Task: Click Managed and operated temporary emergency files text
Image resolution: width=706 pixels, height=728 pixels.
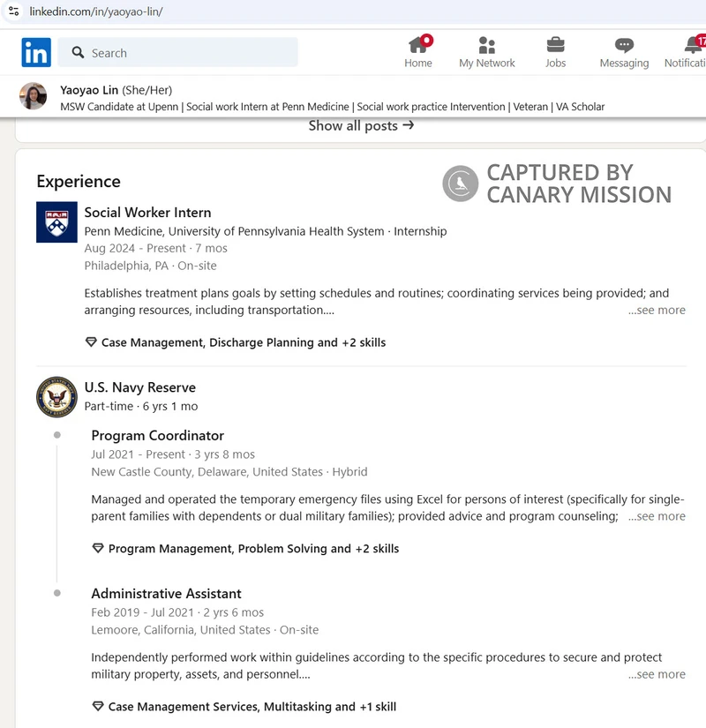Action: click(387, 508)
